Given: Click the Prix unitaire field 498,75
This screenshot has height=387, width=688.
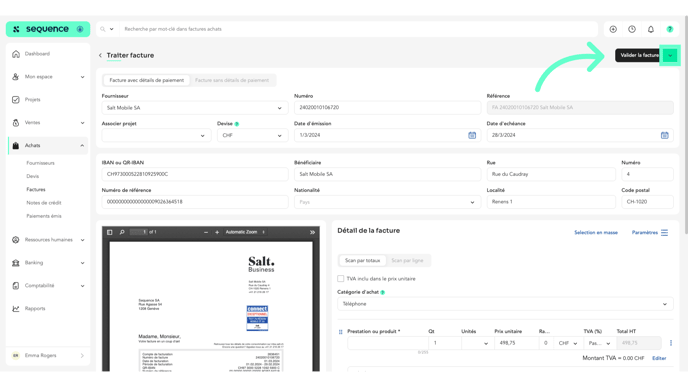Looking at the screenshot, I should point(516,343).
